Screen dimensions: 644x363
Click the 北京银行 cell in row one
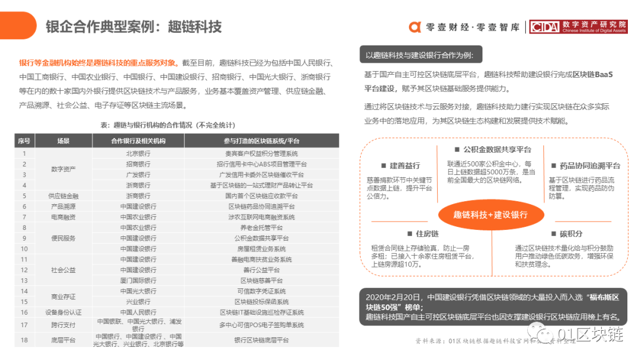pyautogui.click(x=138, y=153)
